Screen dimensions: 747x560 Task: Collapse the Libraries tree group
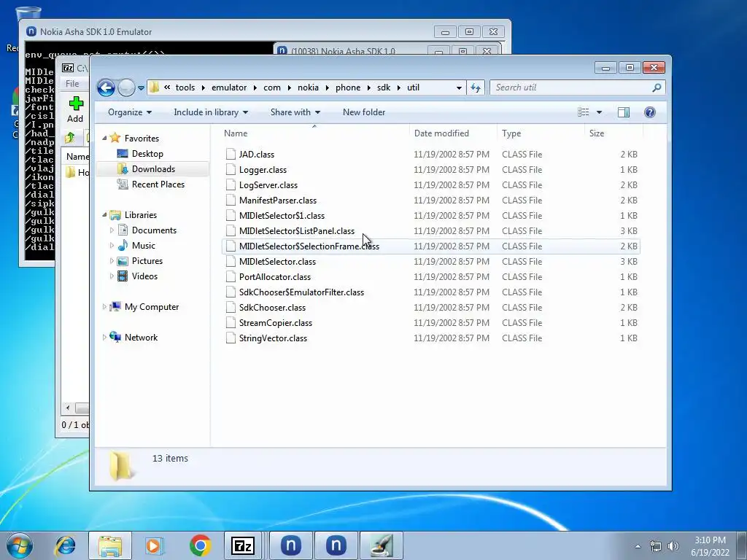(x=104, y=215)
